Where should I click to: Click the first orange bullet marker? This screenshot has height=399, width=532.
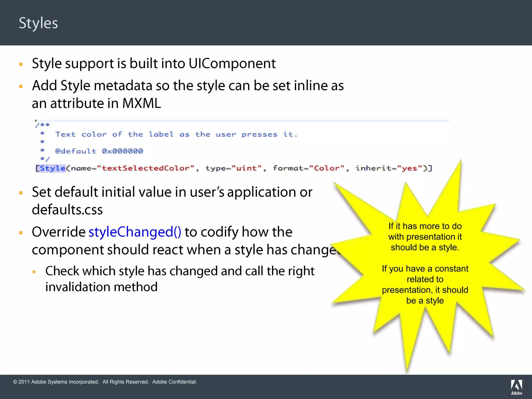point(21,64)
